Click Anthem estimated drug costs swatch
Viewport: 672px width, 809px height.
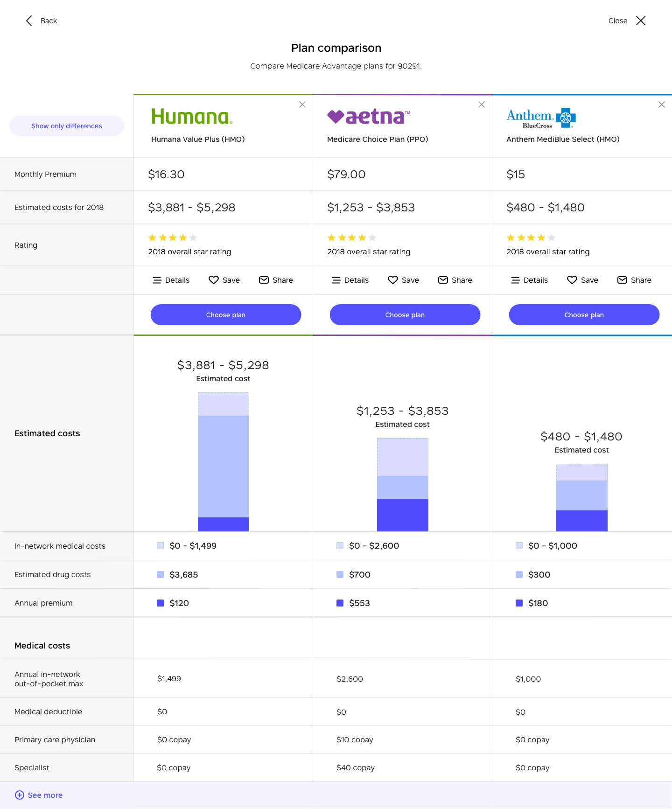(x=519, y=575)
